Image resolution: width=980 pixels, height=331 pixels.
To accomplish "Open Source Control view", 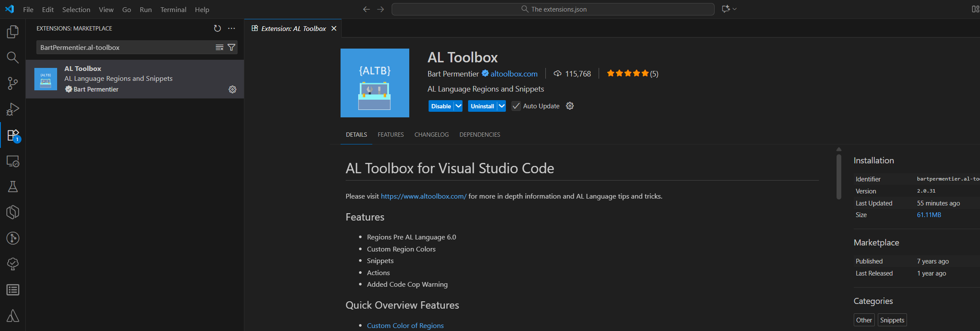I will [x=13, y=83].
